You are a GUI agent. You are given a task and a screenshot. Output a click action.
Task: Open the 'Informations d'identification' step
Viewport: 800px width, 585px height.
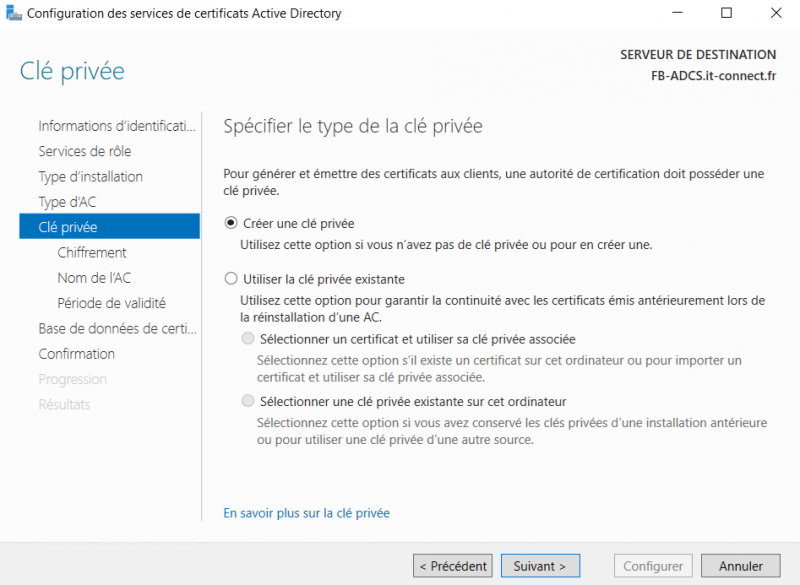click(x=117, y=126)
